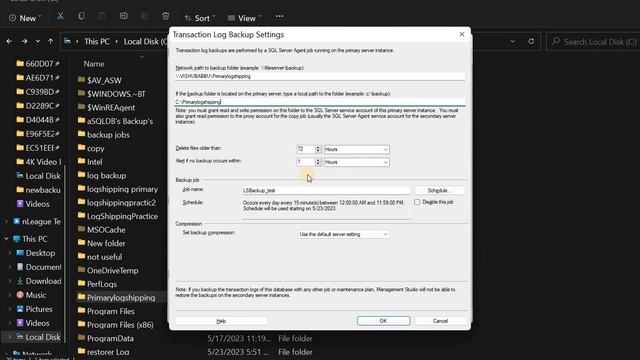Click Local Disk (C:) breadcrumb segment
This screenshot has height=360, width=640.
[145, 42]
